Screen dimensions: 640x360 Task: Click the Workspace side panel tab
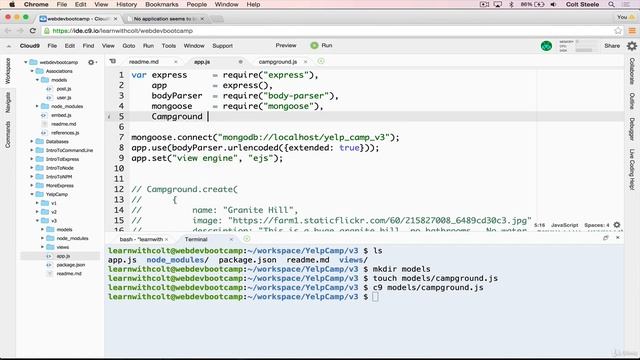point(8,71)
